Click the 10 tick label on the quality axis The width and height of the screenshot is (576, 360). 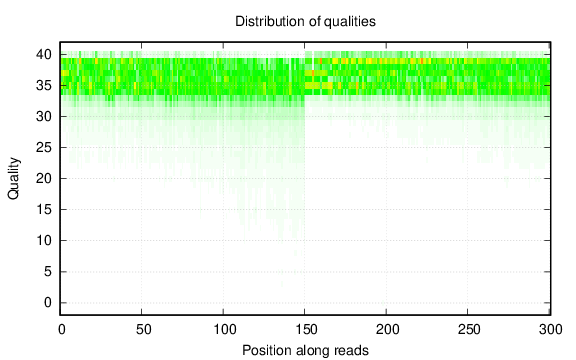coord(44,241)
